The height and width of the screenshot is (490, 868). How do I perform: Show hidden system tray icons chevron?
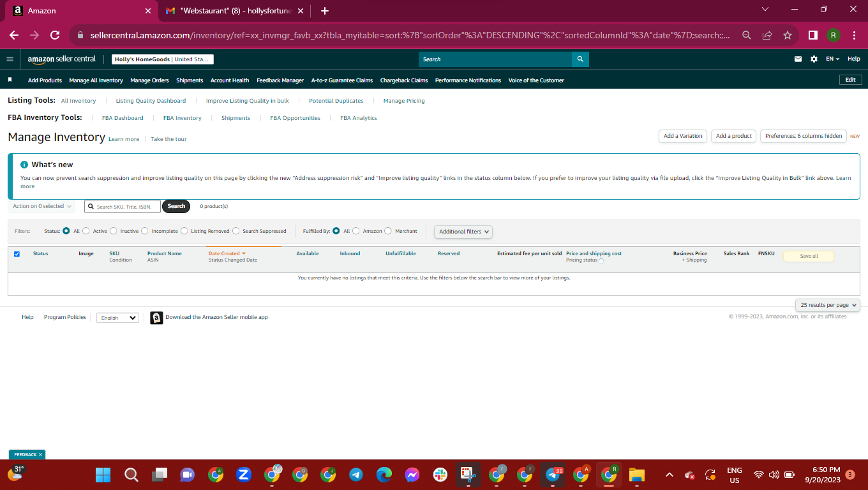coord(669,475)
